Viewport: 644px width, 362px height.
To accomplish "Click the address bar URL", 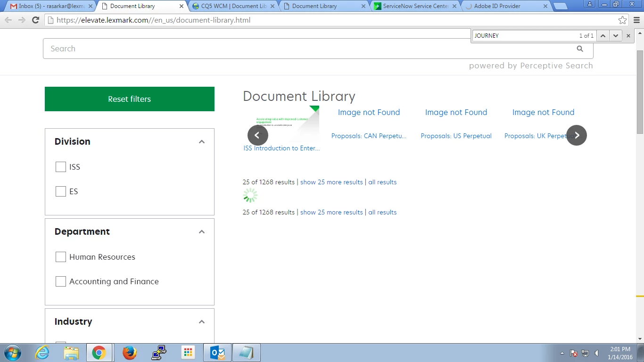I will click(153, 20).
